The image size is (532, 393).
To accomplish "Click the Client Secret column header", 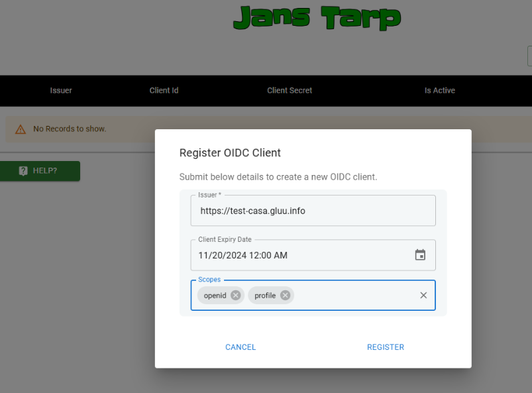I will click(290, 91).
